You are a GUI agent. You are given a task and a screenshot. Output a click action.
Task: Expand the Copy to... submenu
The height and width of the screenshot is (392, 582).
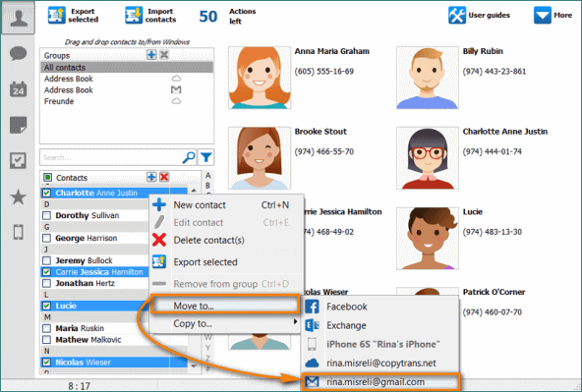click(x=226, y=323)
